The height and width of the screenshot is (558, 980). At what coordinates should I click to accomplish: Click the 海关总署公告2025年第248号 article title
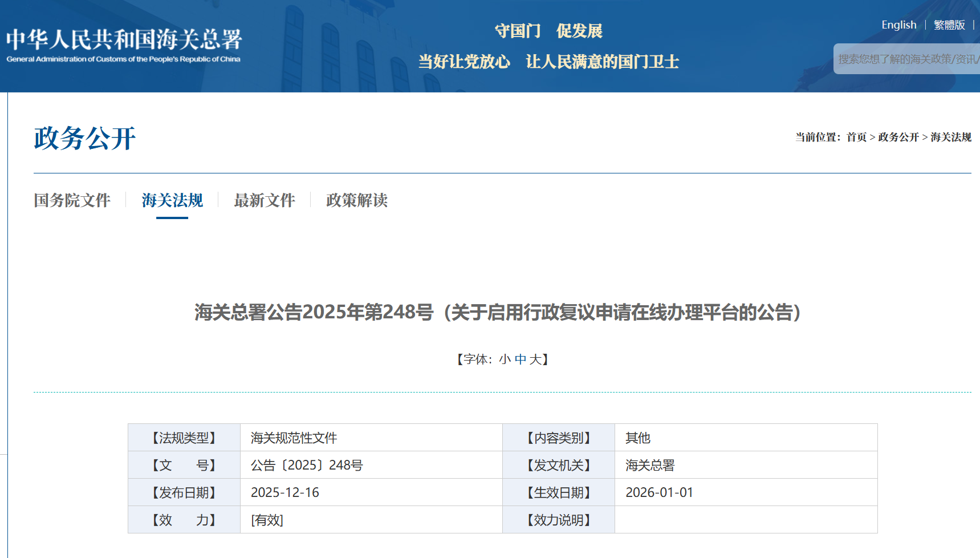498,312
